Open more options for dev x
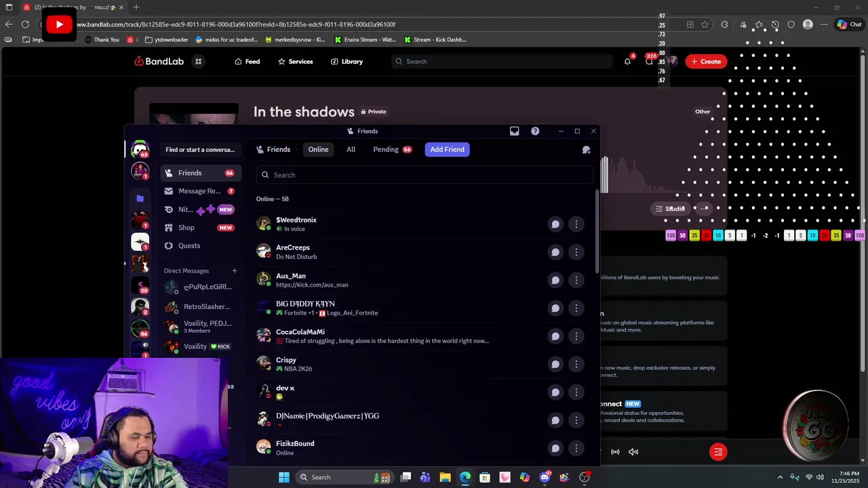 [576, 392]
